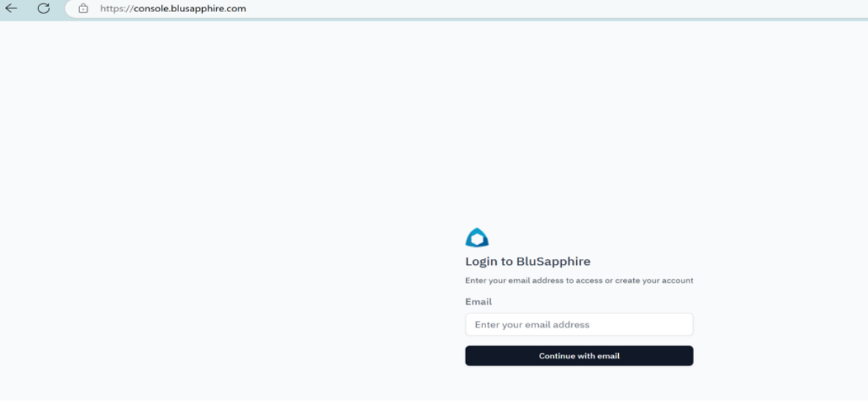This screenshot has height=404, width=868.
Task: Click the BluSapphire logo above the login form
Action: point(477,238)
